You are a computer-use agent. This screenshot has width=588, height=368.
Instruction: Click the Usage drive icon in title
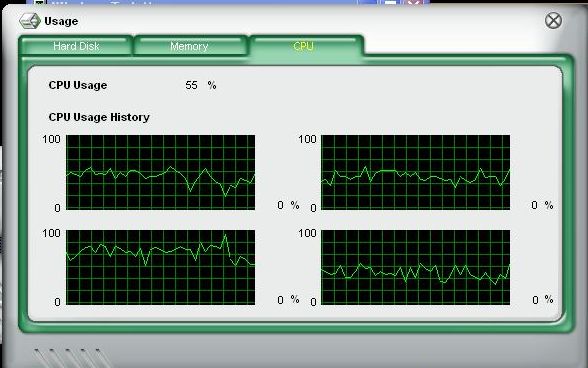pyautogui.click(x=30, y=21)
